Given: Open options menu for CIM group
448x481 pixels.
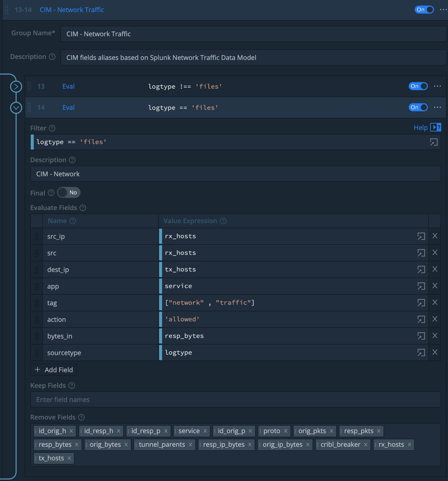Looking at the screenshot, I should click(x=443, y=10).
